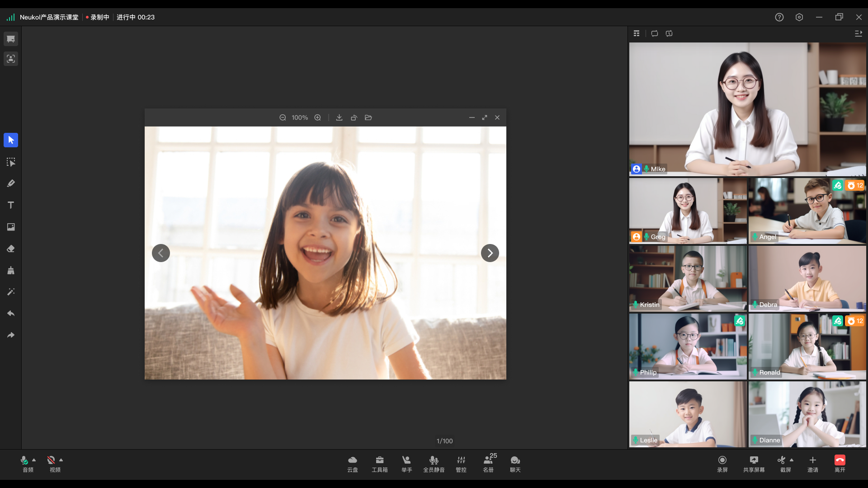Go to next image slide

490,253
